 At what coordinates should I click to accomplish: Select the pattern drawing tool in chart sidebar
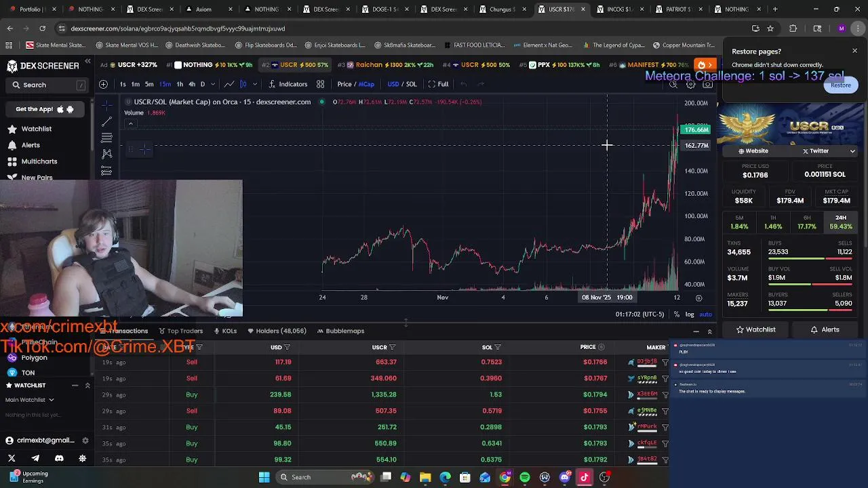(106, 154)
